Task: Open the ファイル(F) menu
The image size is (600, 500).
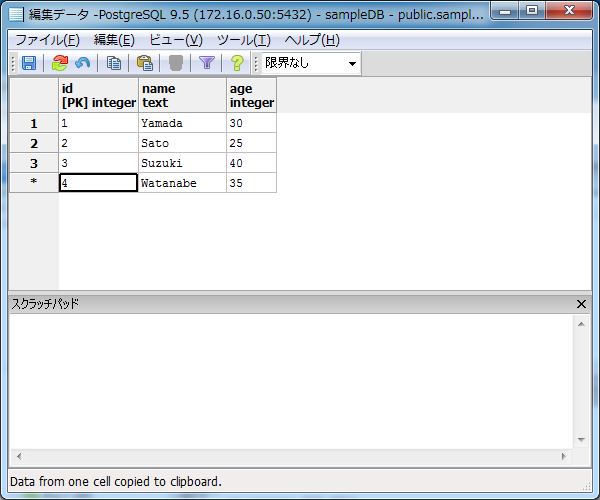Action: point(47,40)
